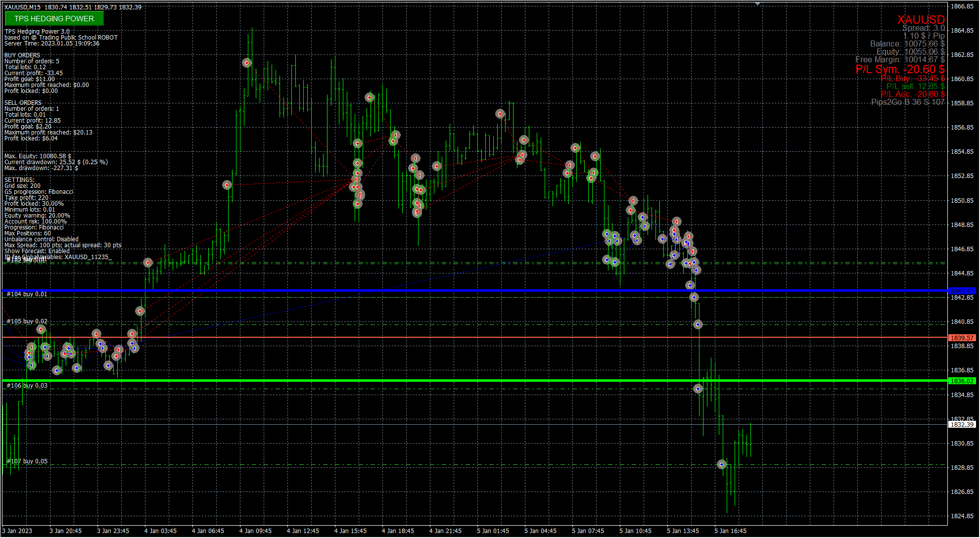Click the highest sell arrow marker near 1862

point(247,63)
